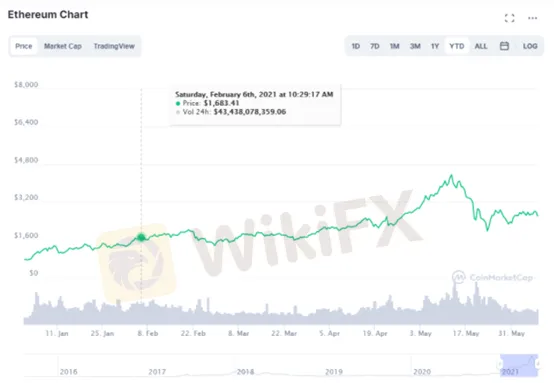Open the fullscreen chart view icon
The height and width of the screenshot is (383, 554).
pos(509,18)
